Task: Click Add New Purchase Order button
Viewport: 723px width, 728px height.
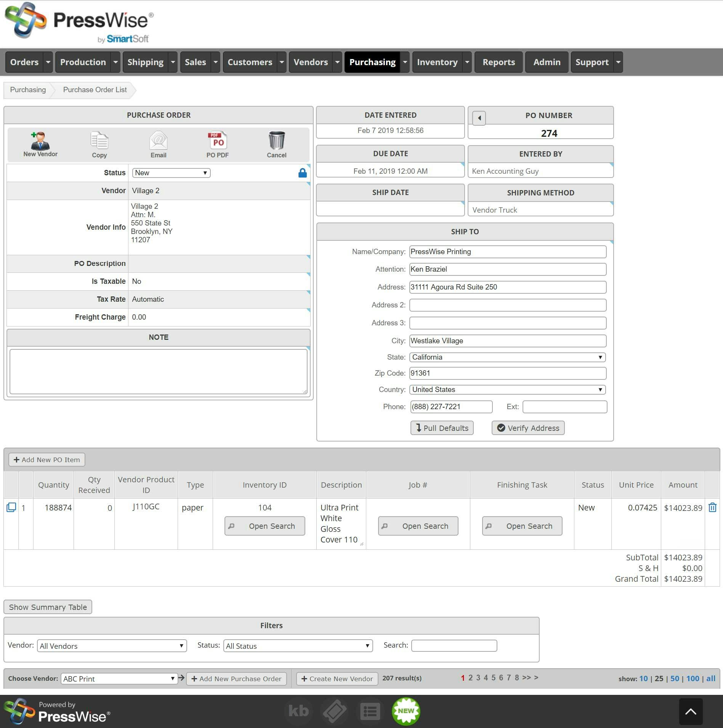Action: pyautogui.click(x=236, y=678)
